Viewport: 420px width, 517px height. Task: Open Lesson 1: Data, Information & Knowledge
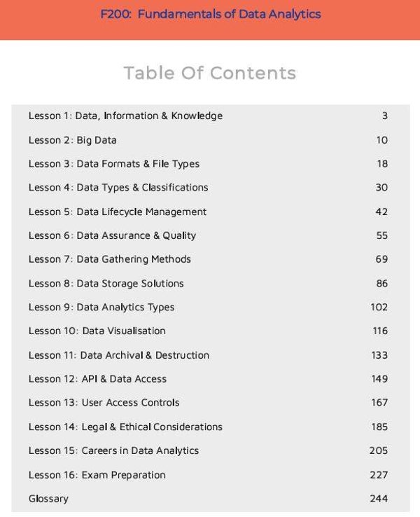(x=125, y=116)
